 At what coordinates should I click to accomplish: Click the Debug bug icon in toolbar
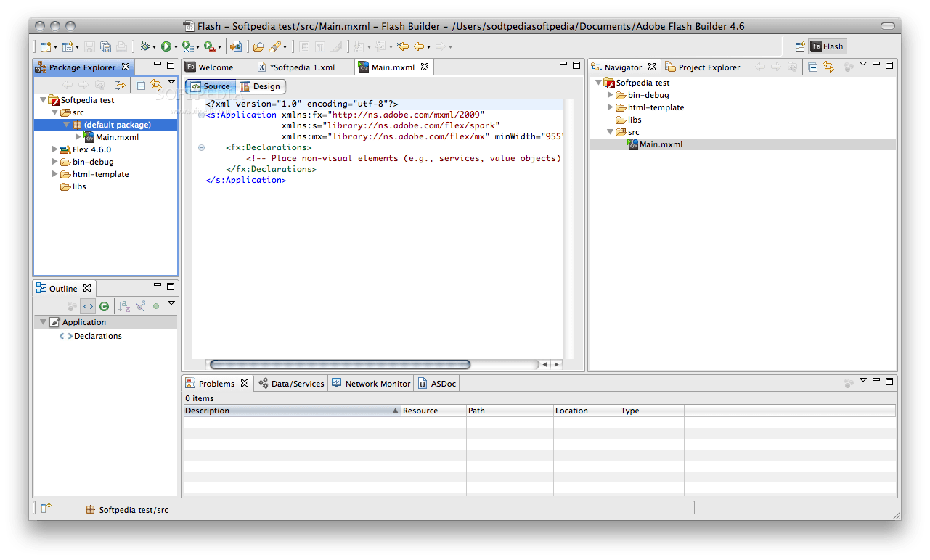point(145,46)
